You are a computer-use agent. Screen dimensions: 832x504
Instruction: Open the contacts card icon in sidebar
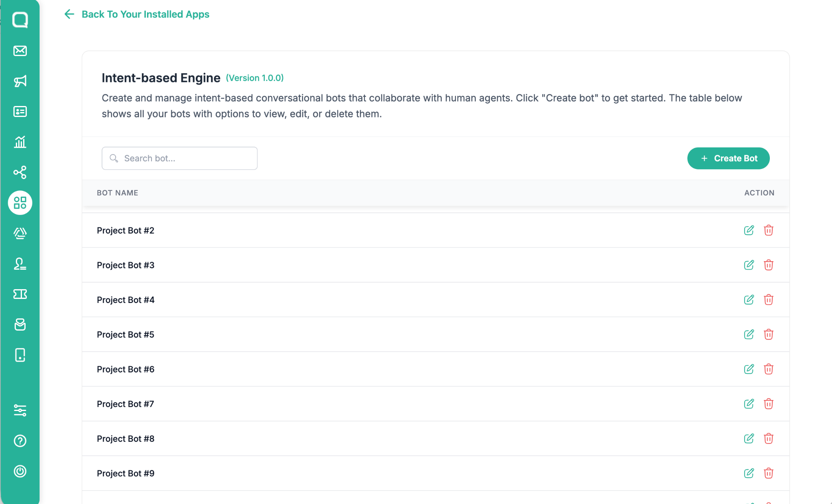(x=20, y=112)
